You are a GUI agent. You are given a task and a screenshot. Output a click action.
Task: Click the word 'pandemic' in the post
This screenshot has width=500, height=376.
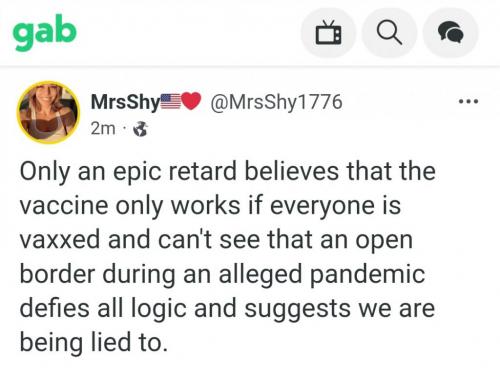point(368,276)
